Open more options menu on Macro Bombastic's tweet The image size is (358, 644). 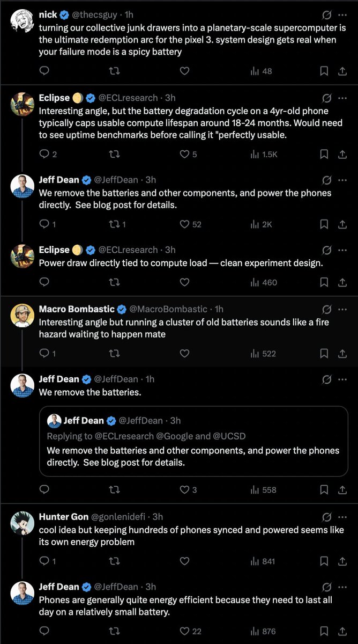342,309
